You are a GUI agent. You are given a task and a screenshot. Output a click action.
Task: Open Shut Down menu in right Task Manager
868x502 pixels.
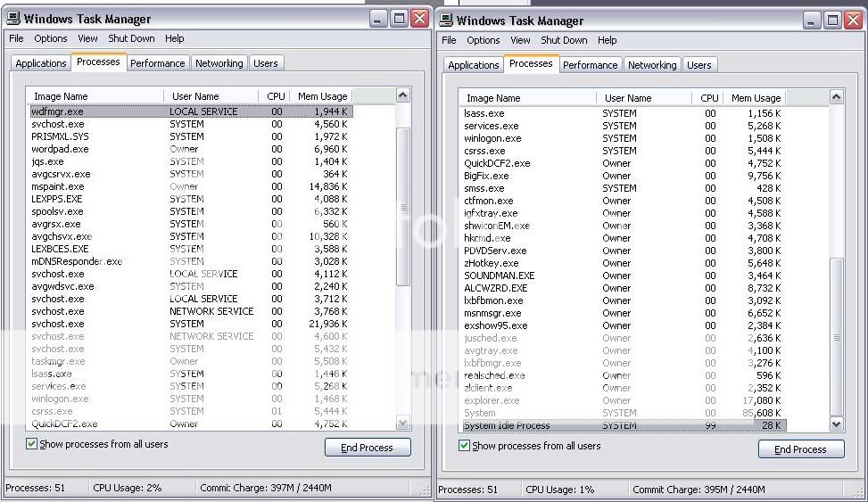tap(564, 40)
